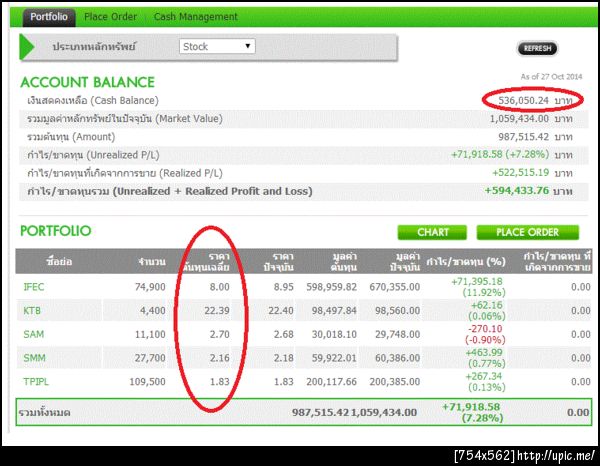Viewport: 600px width, 466px height.
Task: Click SAM market value 29,748.00
Action: point(397,334)
